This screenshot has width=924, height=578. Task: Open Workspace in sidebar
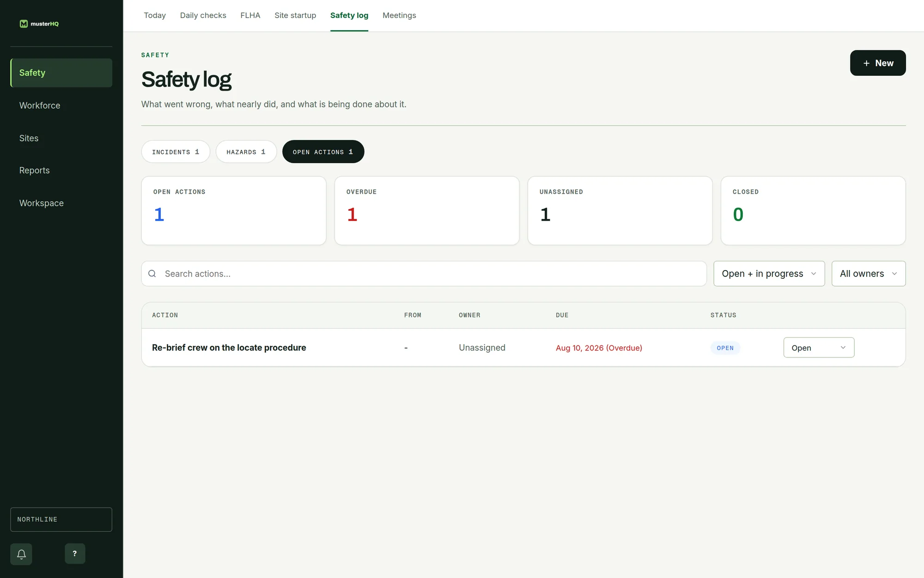[x=61, y=203]
